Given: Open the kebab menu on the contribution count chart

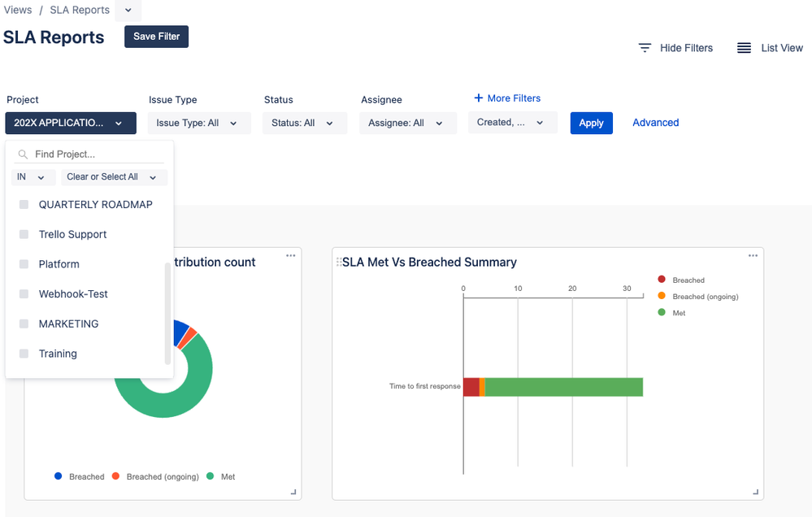Looking at the screenshot, I should pos(290,254).
